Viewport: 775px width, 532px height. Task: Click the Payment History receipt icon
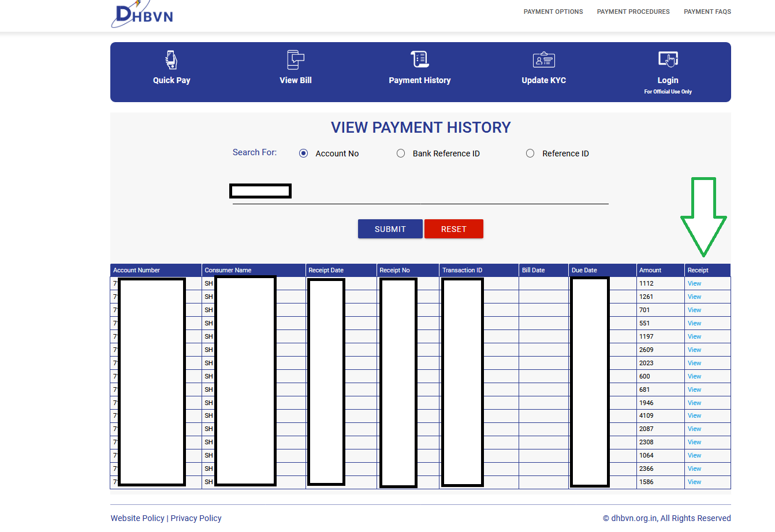click(x=419, y=59)
